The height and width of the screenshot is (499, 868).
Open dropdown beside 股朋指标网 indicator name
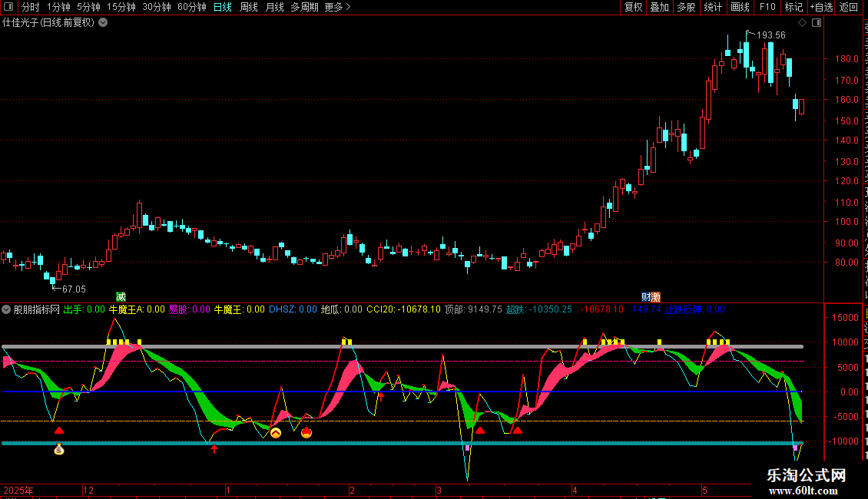[x=6, y=310]
